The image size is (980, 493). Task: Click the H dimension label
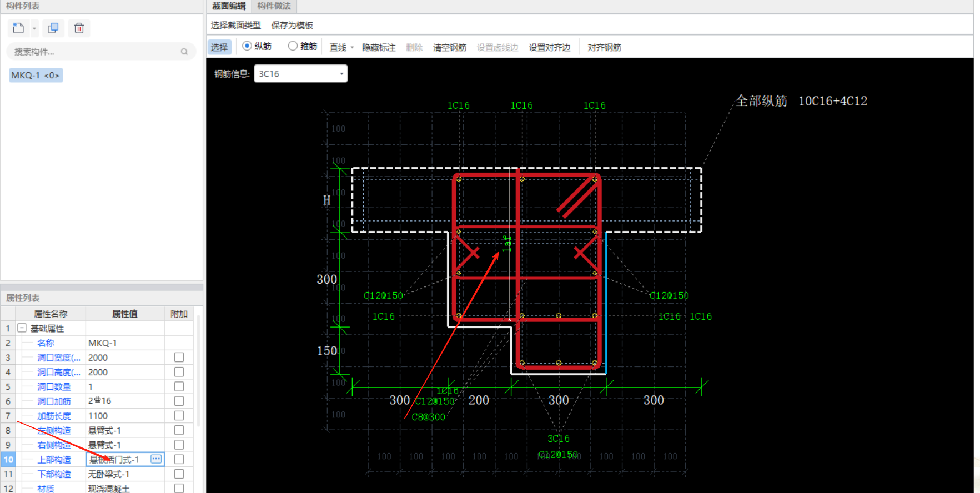tap(327, 200)
